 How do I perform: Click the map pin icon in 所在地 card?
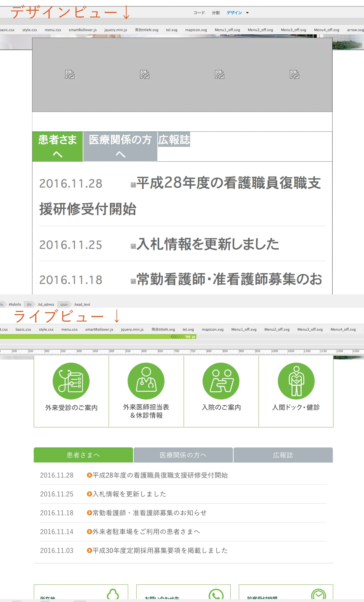[x=113, y=595]
